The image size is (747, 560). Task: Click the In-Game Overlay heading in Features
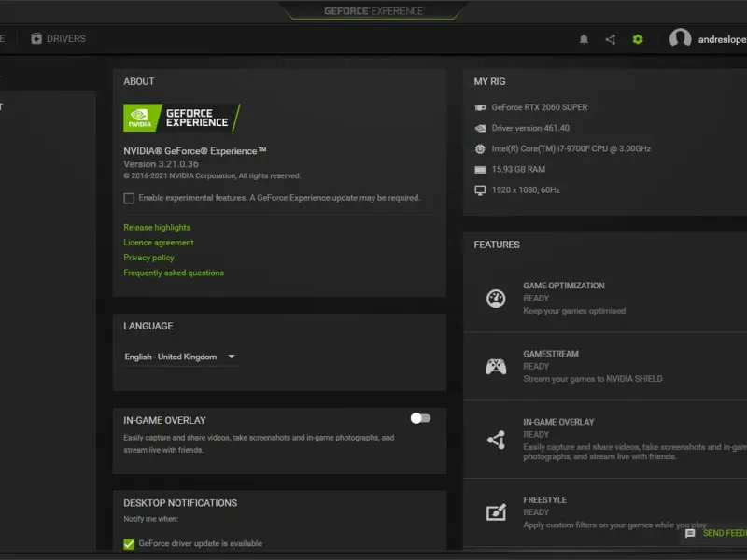pos(558,423)
